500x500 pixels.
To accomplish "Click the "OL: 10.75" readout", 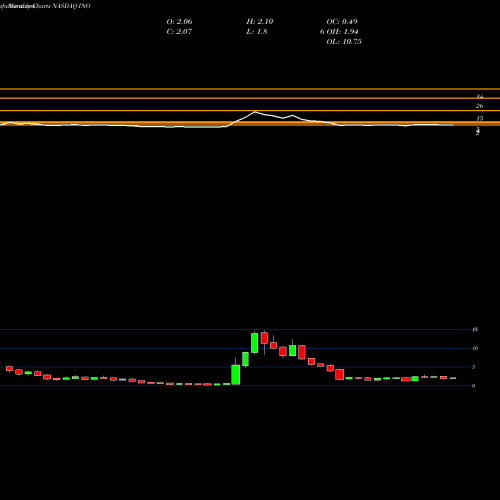I will click(x=344, y=42).
